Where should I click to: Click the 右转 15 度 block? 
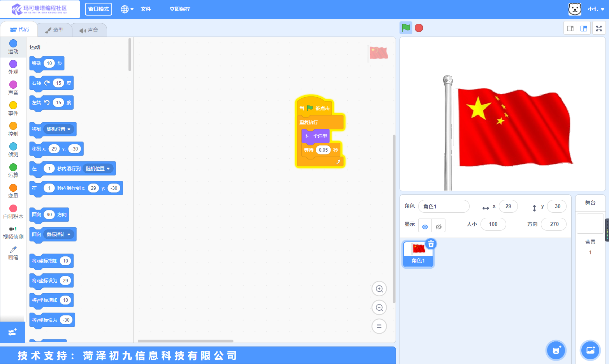(51, 83)
